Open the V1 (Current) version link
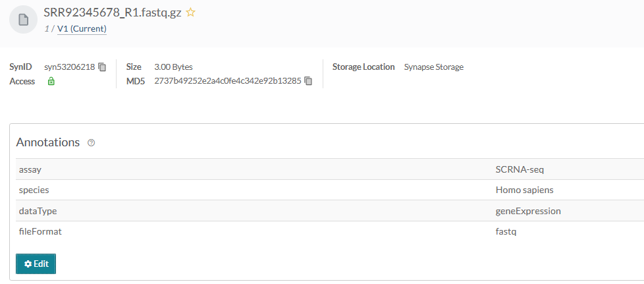This screenshot has width=644, height=284. pyautogui.click(x=82, y=29)
